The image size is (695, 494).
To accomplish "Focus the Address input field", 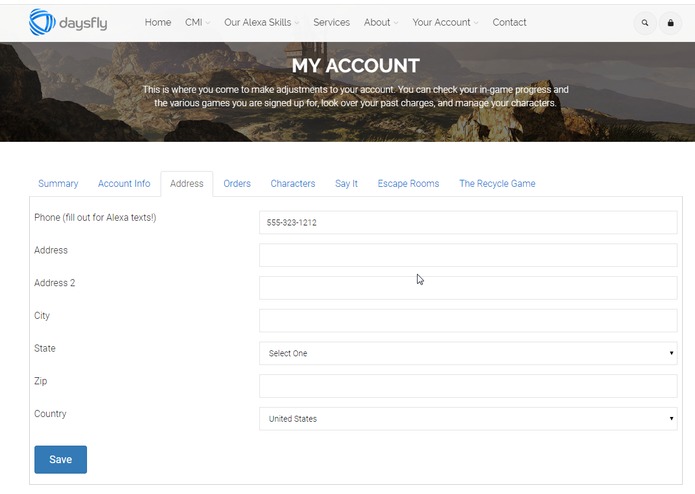I will click(x=468, y=255).
